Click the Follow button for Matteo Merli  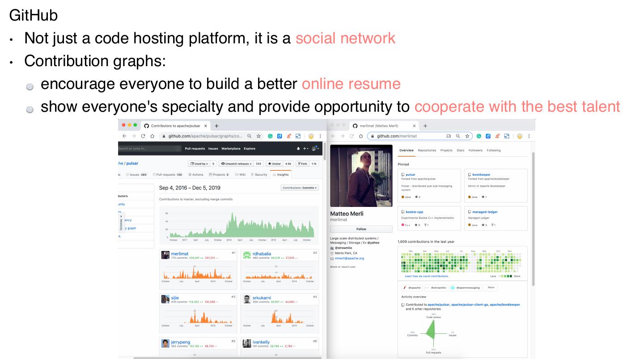(x=361, y=229)
